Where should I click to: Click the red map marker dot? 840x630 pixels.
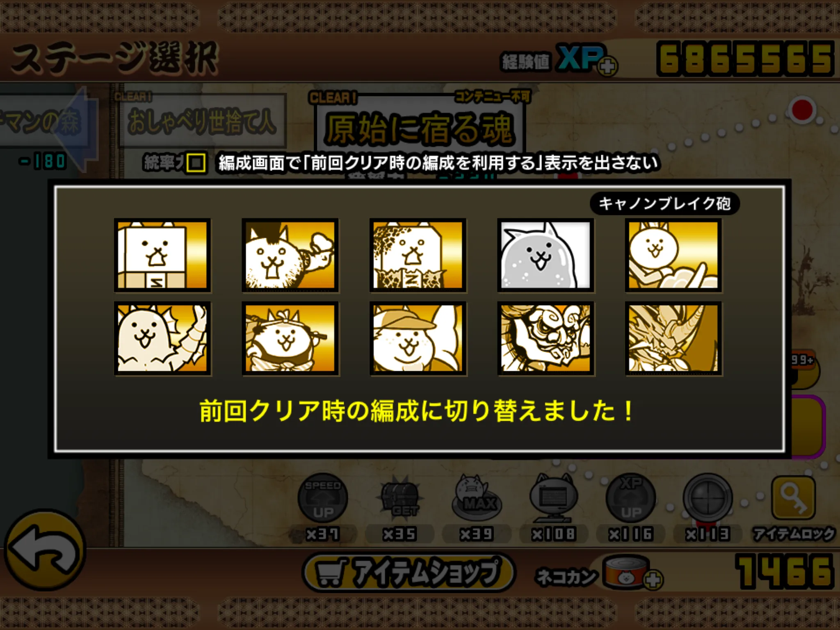(802, 110)
